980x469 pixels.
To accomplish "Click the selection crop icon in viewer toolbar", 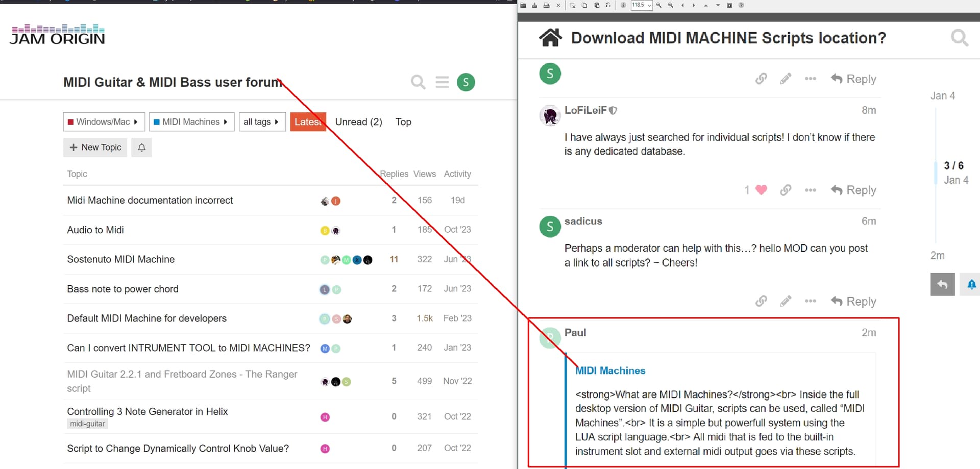I will click(573, 5).
